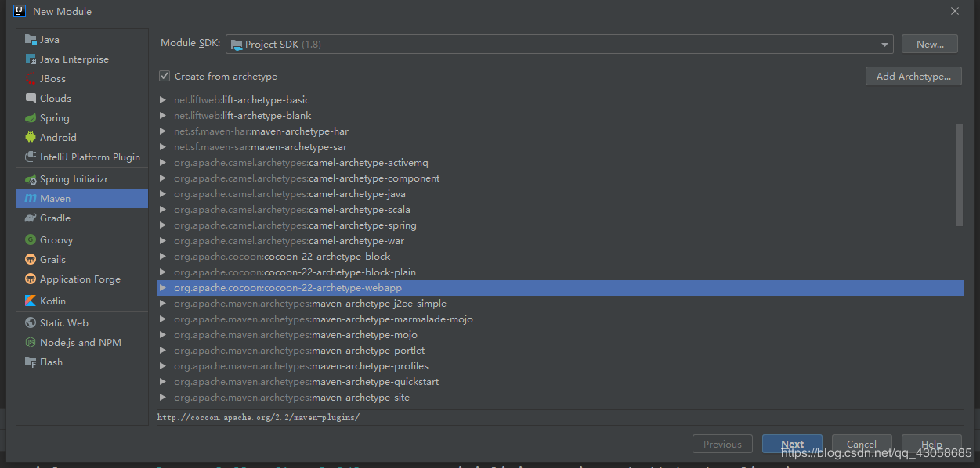Choose Spring Initializr in sidebar
Screen dimensions: 980x468
(82, 179)
